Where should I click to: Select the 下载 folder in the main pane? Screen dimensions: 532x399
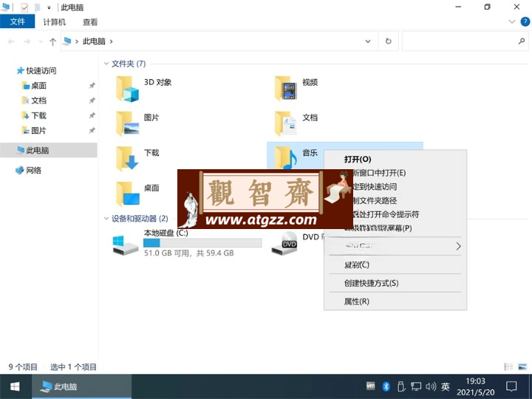click(127, 159)
